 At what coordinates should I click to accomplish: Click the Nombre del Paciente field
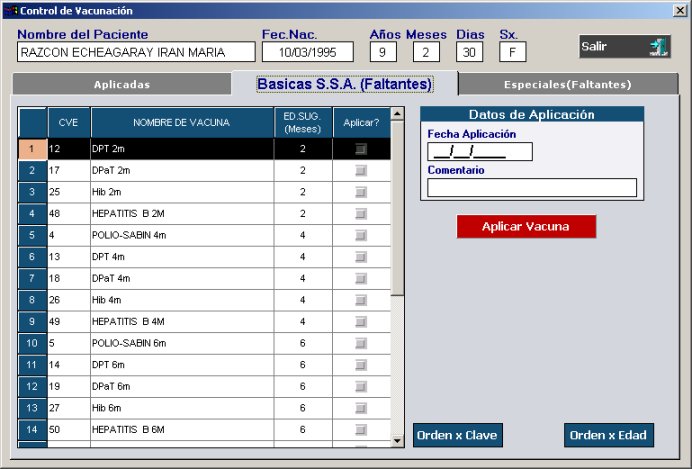coord(136,52)
